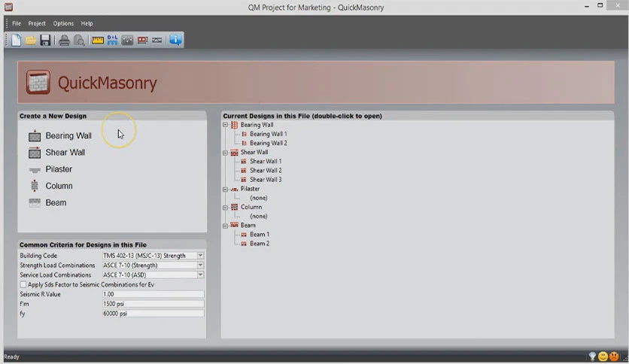Create a new Pilaster design

click(x=50, y=169)
